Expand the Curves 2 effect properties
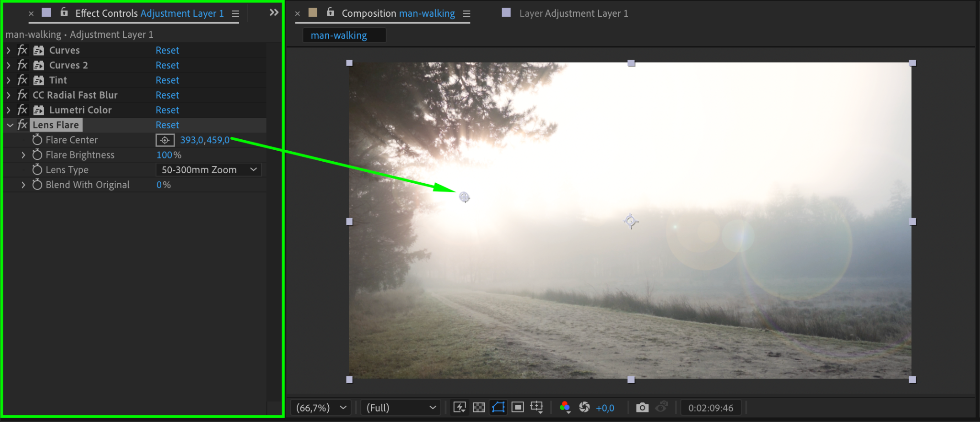This screenshot has height=422, width=980. (x=9, y=65)
